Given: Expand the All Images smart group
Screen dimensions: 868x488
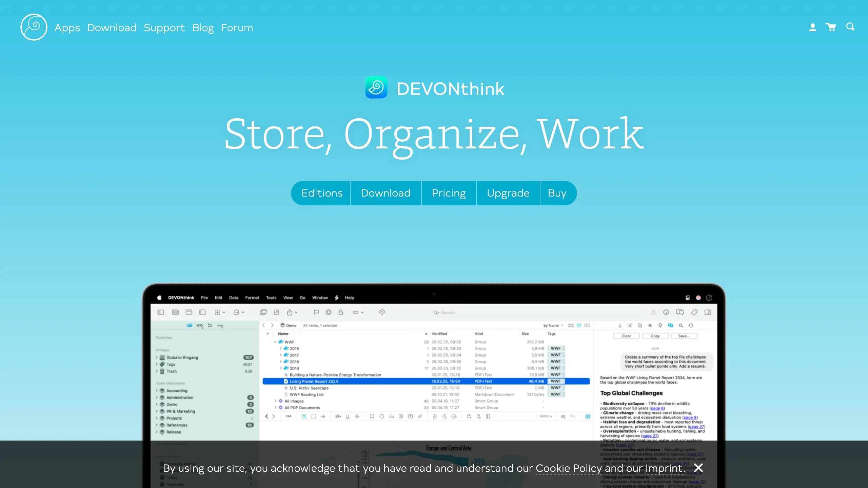Looking at the screenshot, I should click(x=275, y=401).
